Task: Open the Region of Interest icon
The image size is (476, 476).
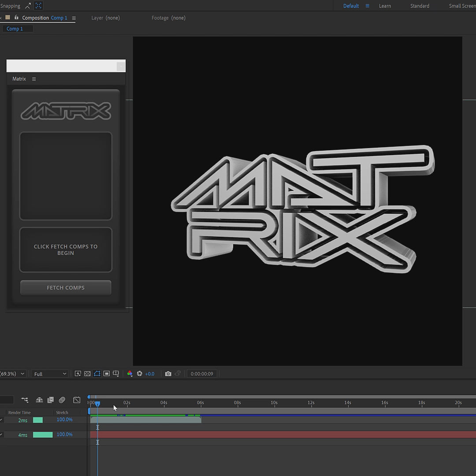Action: point(107,374)
